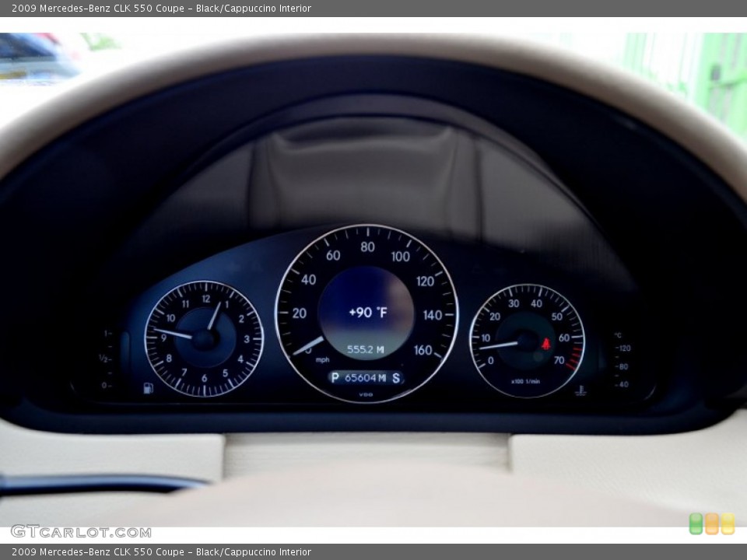This screenshot has width=747, height=560.
Task: Click the fuel pump icon
Action: click(x=148, y=388)
